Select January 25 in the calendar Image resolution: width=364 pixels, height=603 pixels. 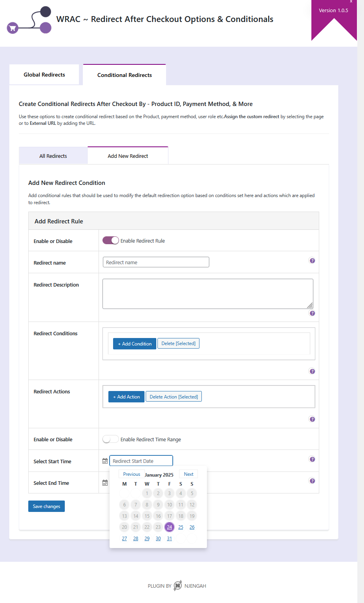pyautogui.click(x=180, y=527)
